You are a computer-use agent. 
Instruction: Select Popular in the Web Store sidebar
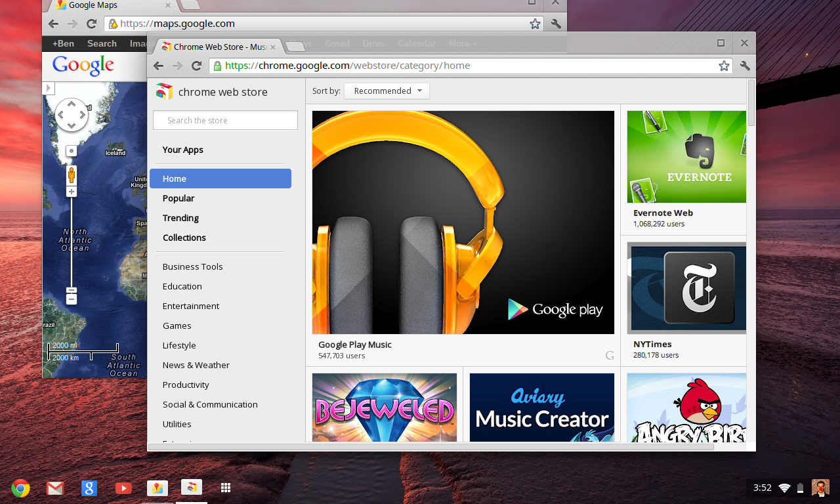(x=178, y=198)
